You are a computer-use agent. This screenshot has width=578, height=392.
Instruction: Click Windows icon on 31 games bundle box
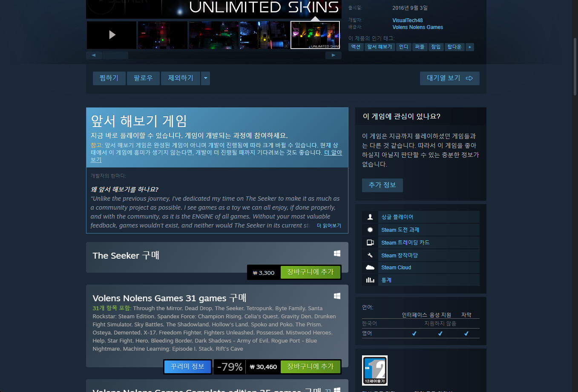click(337, 296)
